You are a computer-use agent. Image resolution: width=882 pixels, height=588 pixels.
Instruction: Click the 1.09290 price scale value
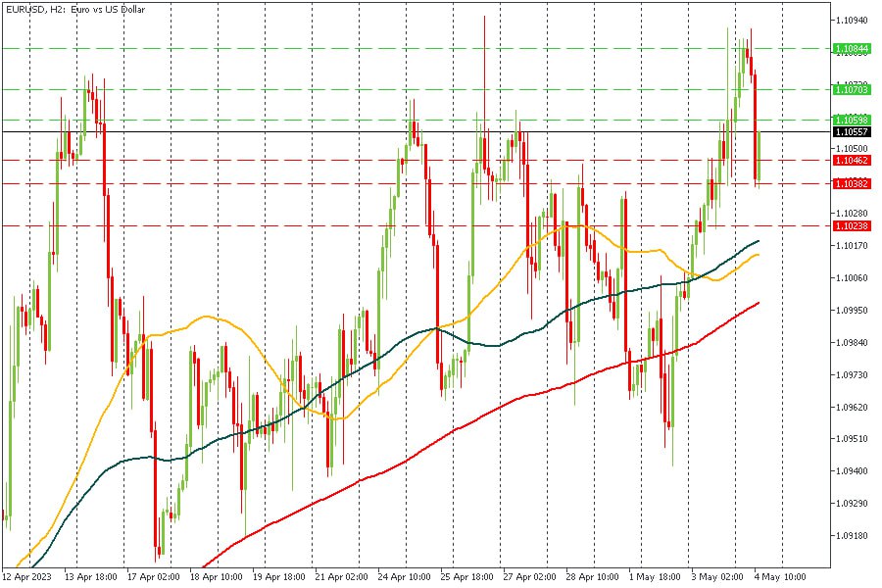tap(852, 503)
